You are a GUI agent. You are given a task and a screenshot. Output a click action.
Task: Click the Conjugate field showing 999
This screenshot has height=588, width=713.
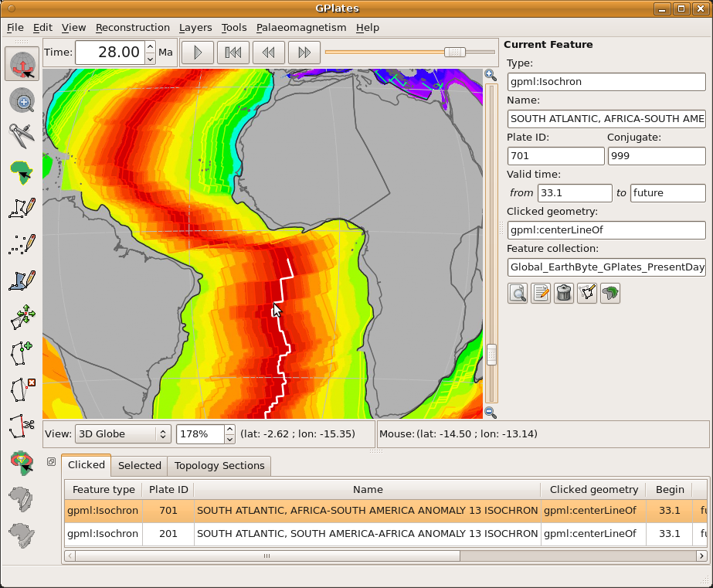657,156
